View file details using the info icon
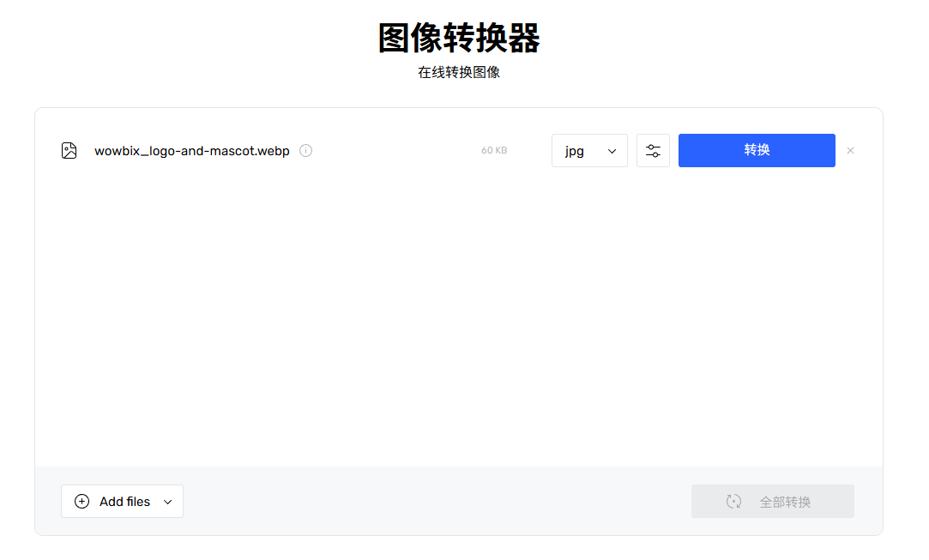 click(x=305, y=150)
